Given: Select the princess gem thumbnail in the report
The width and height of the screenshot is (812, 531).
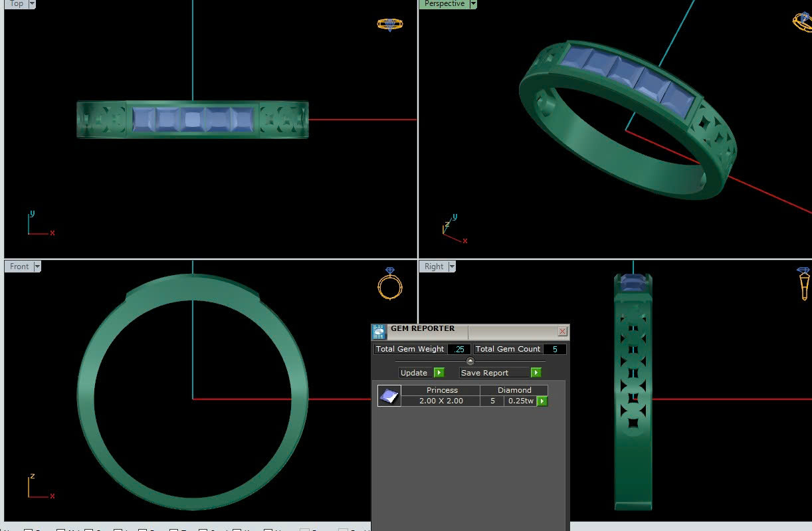Looking at the screenshot, I should (389, 396).
